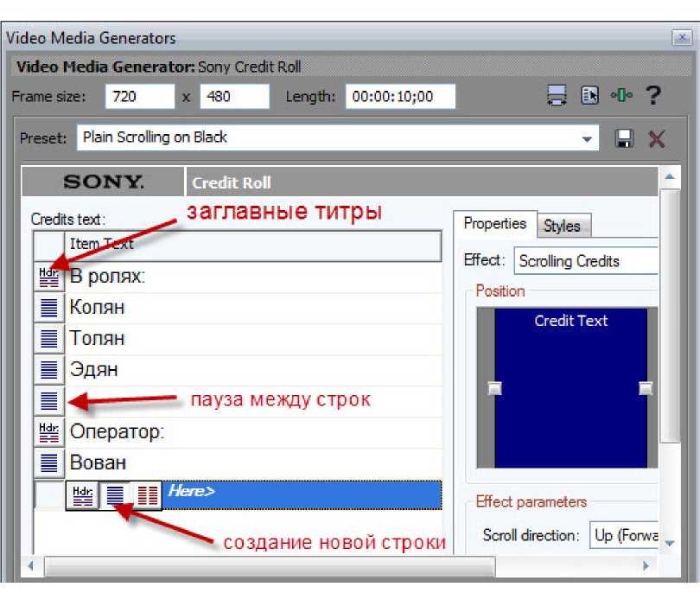
Task: Click style icon of the blank row
Action: [x=49, y=400]
